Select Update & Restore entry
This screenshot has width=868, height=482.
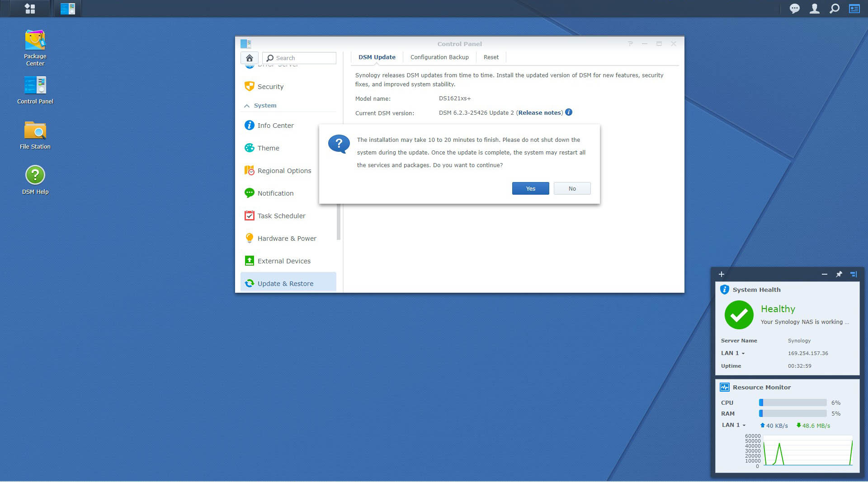pyautogui.click(x=288, y=282)
